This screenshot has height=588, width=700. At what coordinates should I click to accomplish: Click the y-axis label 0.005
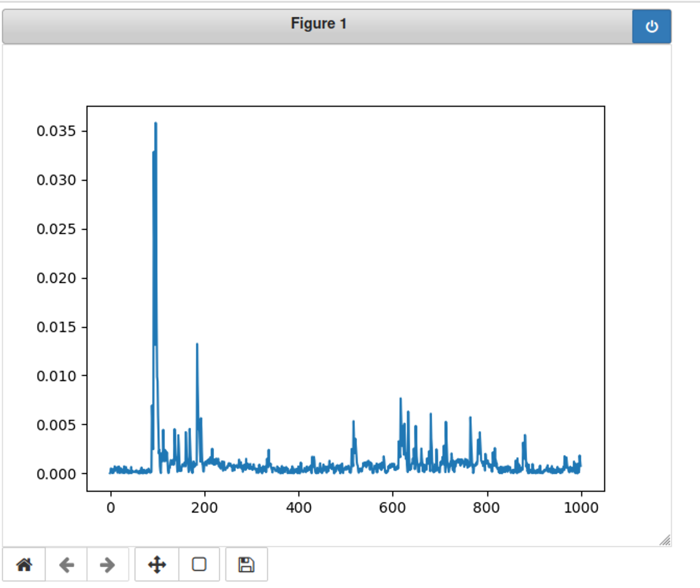click(x=56, y=425)
